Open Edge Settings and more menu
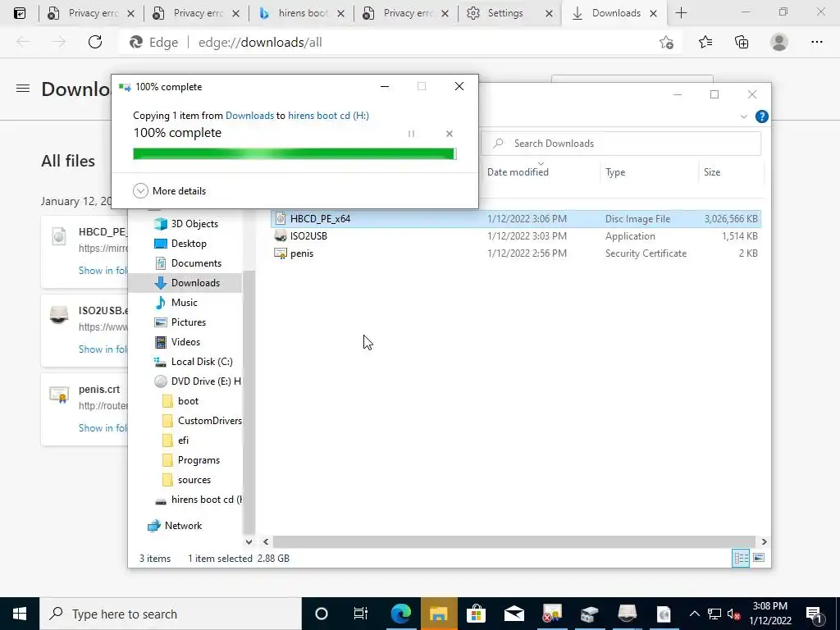Image resolution: width=840 pixels, height=630 pixels. (x=816, y=43)
